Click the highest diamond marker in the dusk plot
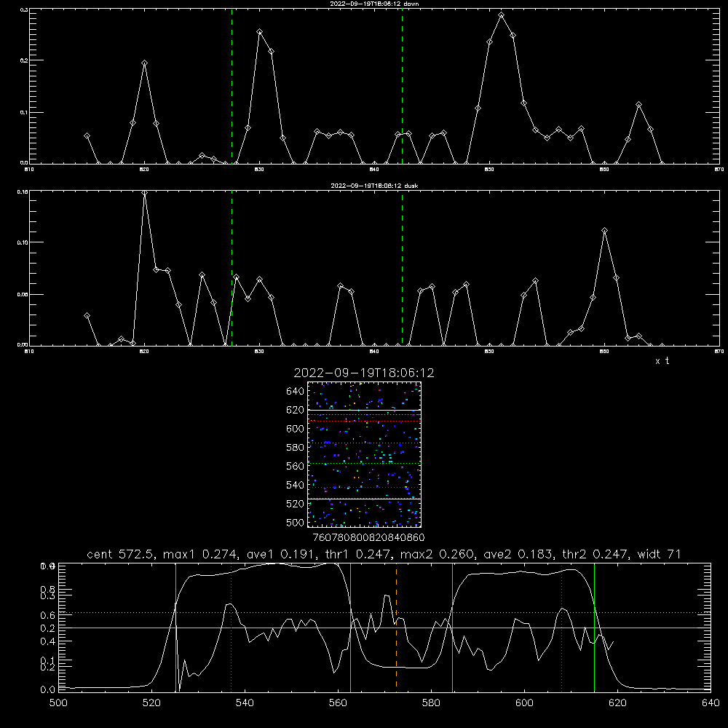 [144, 193]
